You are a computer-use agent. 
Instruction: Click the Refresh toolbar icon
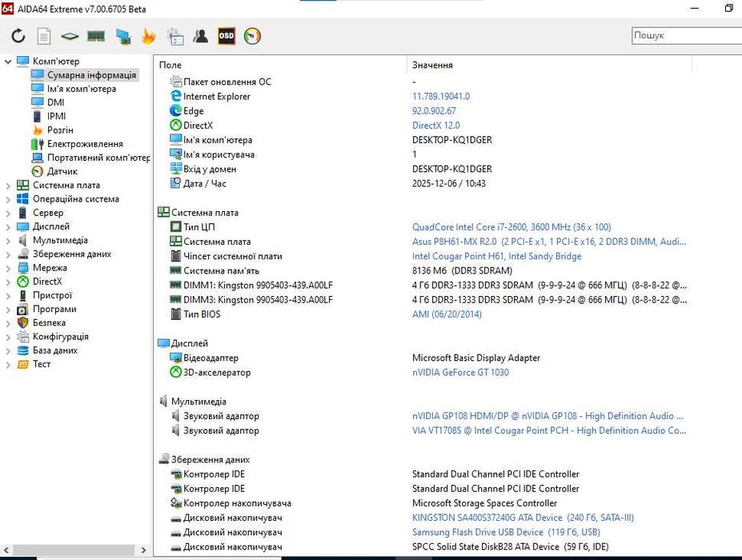[18, 36]
